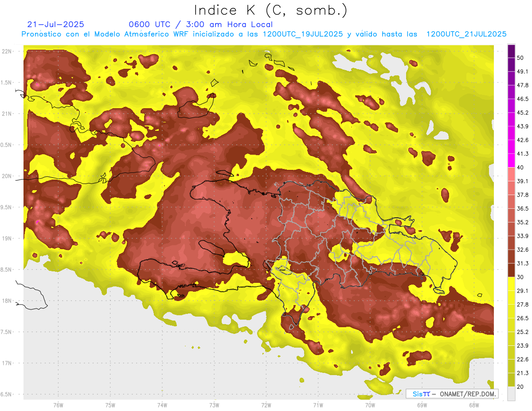Click the legend value 39.1
The height and width of the screenshot is (411, 532).
523,181
